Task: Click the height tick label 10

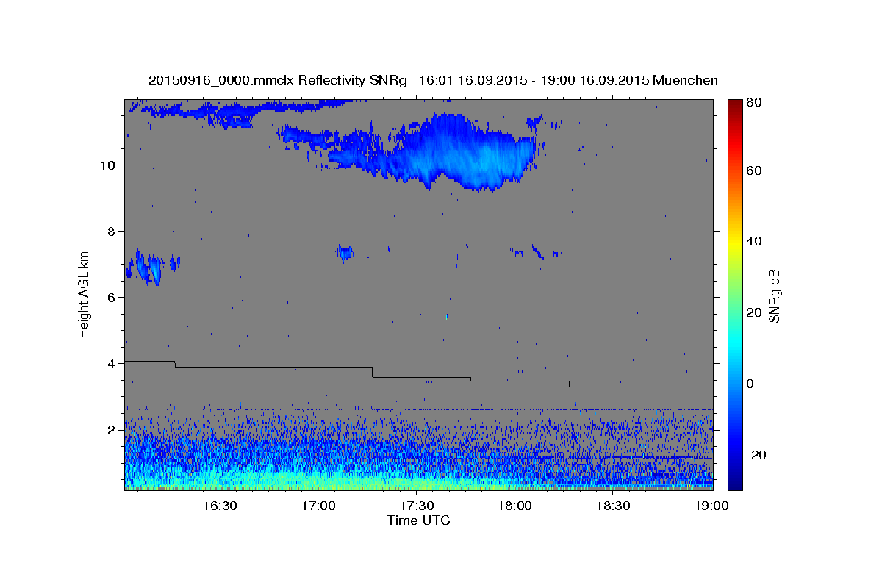Action: (110, 165)
